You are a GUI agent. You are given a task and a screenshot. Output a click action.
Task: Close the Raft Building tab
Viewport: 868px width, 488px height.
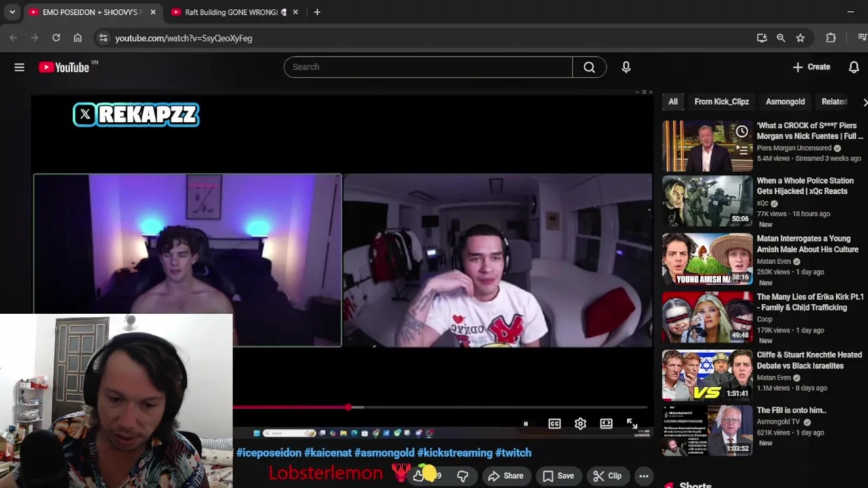click(295, 12)
